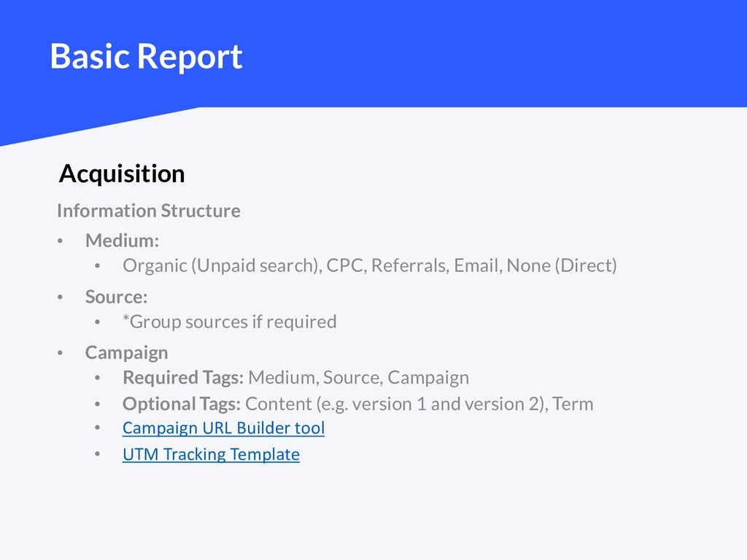Image resolution: width=747 pixels, height=560 pixels.
Task: Select the Medium: bullet label
Action: click(x=122, y=241)
